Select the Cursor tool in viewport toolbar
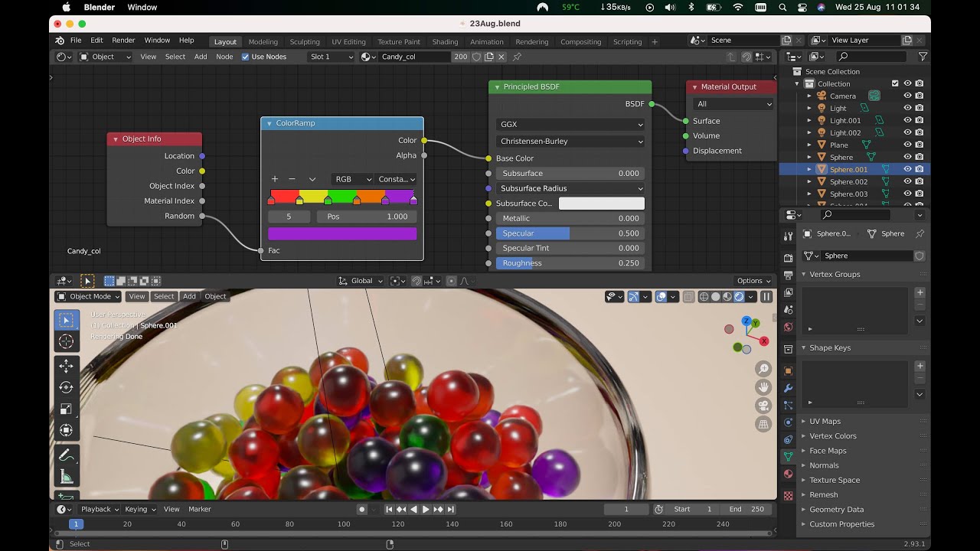The height and width of the screenshot is (551, 980). coord(66,341)
